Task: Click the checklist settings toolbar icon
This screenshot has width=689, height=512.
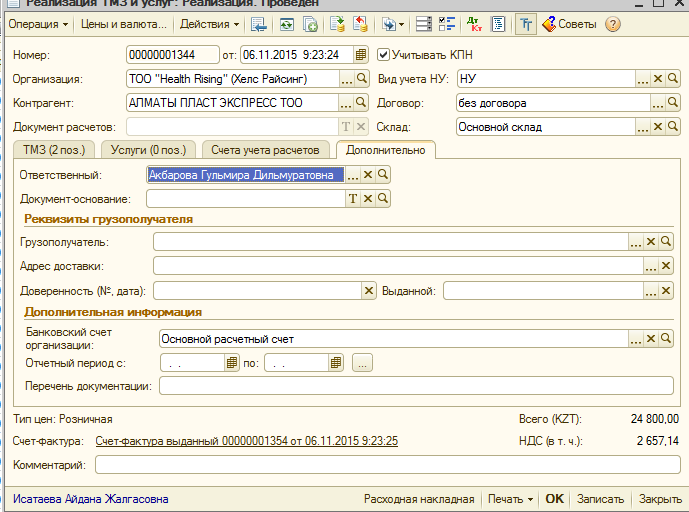Action: click(447, 24)
